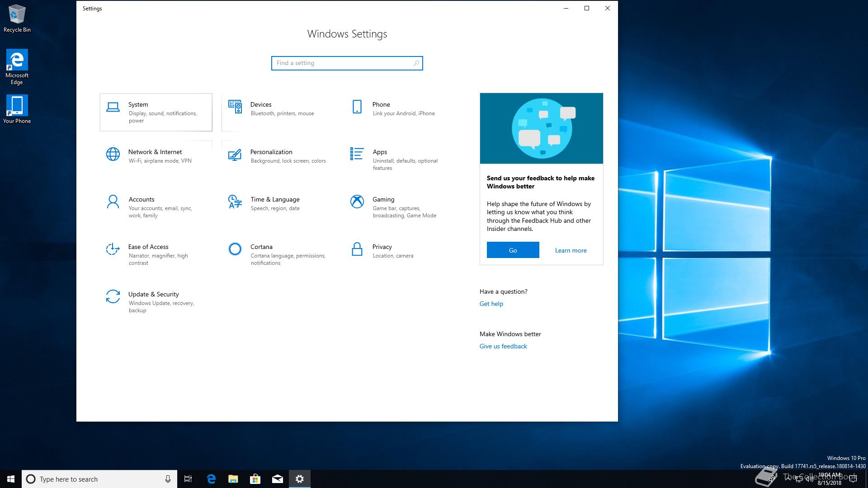Open the Gaming category title
This screenshot has width=868, height=488.
click(x=383, y=199)
